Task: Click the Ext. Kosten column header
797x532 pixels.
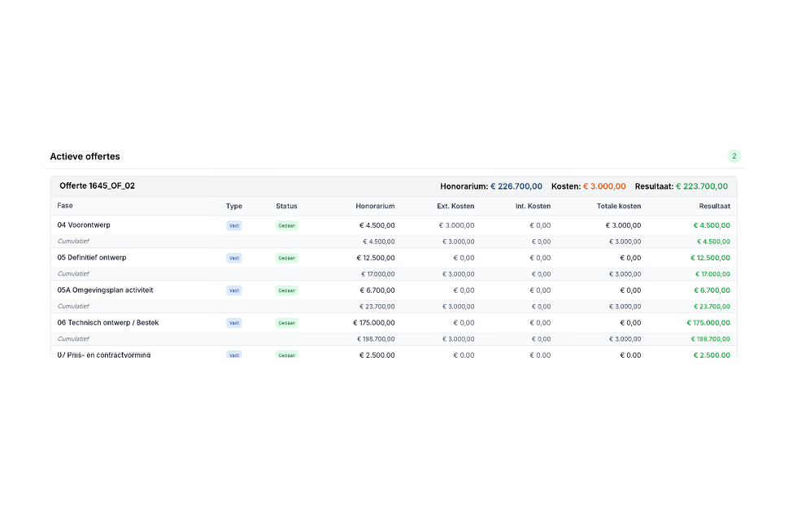Action: (x=455, y=206)
